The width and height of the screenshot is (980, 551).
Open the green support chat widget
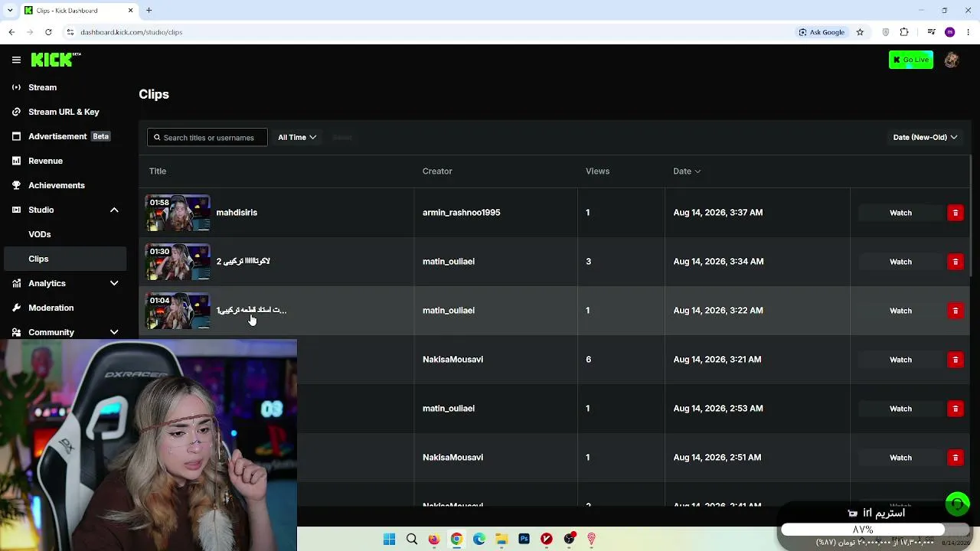957,504
